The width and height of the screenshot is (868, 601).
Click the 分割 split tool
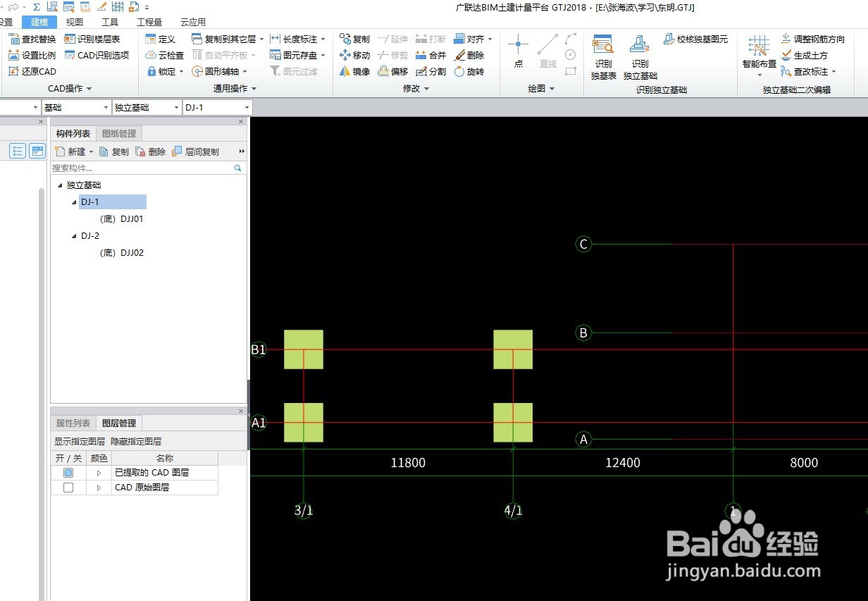point(431,71)
